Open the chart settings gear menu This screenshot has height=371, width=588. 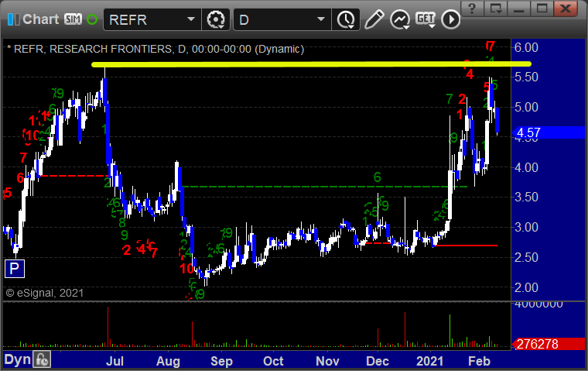point(216,19)
